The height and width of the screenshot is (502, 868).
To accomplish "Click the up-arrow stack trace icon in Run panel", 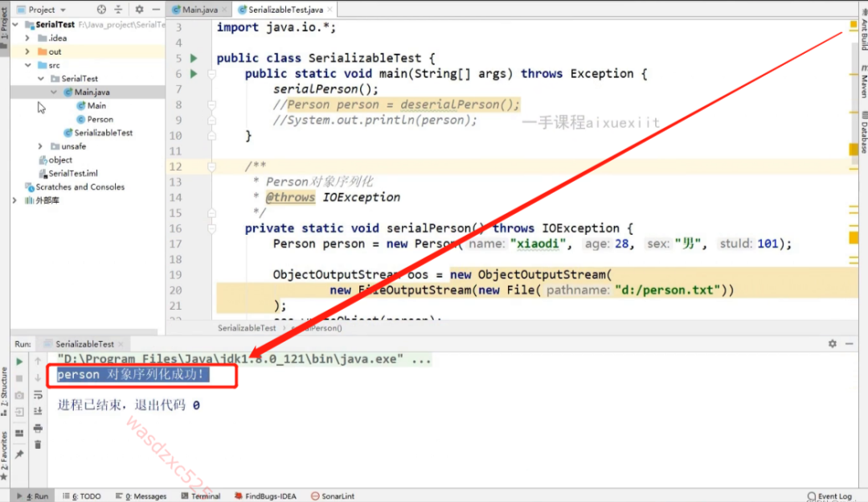I will point(38,361).
